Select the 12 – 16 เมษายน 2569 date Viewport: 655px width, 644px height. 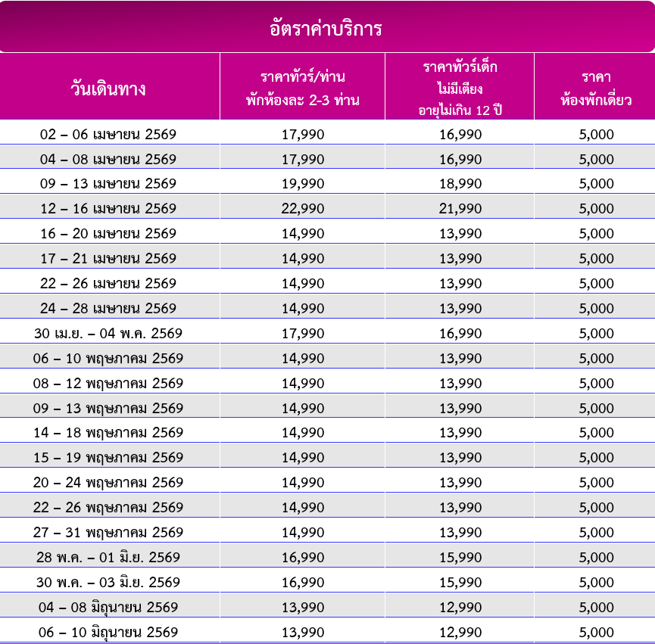point(108,209)
